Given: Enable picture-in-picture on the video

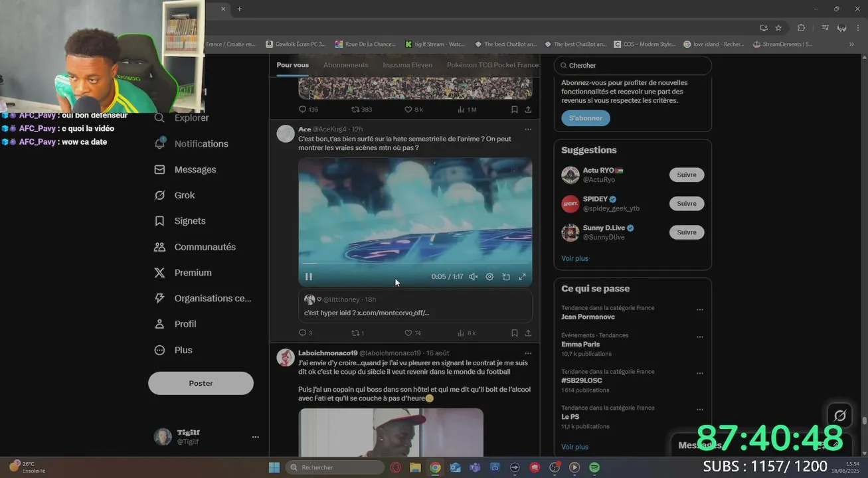Looking at the screenshot, I should pyautogui.click(x=506, y=277).
